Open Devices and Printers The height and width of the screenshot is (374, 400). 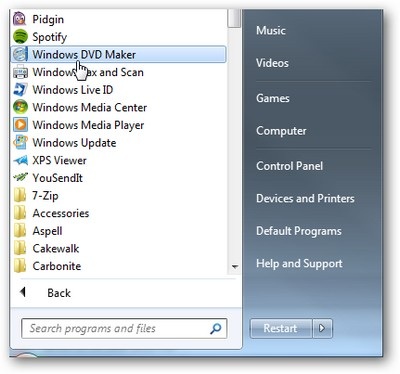click(x=305, y=199)
